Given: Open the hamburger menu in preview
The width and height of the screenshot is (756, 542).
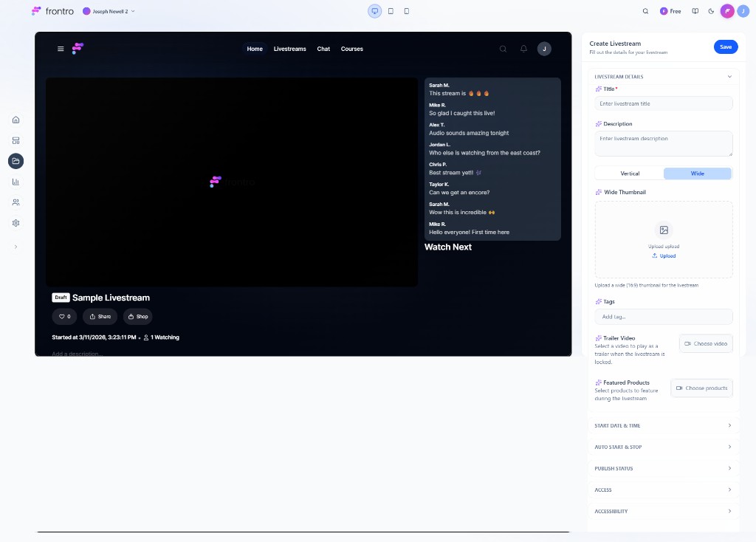Looking at the screenshot, I should coord(61,49).
